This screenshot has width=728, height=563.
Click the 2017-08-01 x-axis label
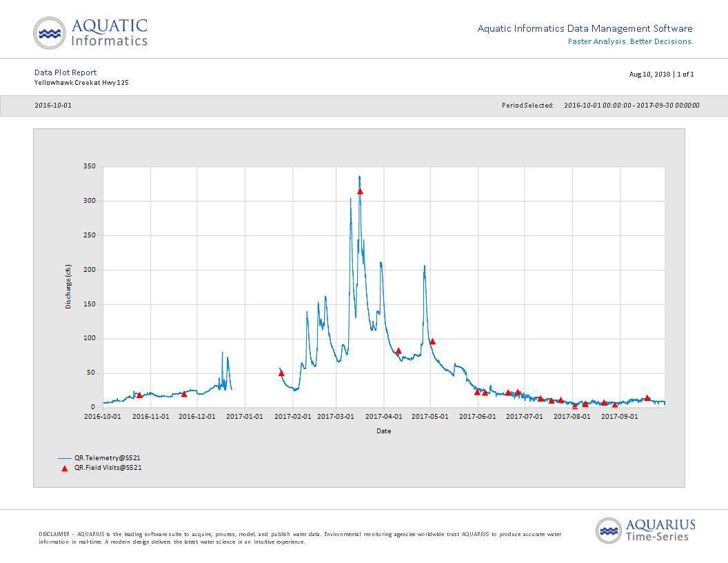tap(572, 417)
